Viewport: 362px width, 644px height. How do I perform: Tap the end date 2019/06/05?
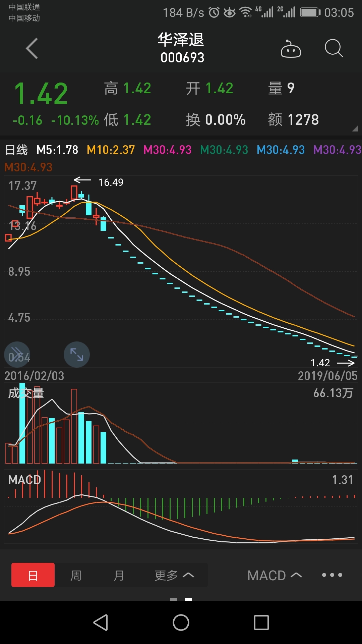point(328,376)
